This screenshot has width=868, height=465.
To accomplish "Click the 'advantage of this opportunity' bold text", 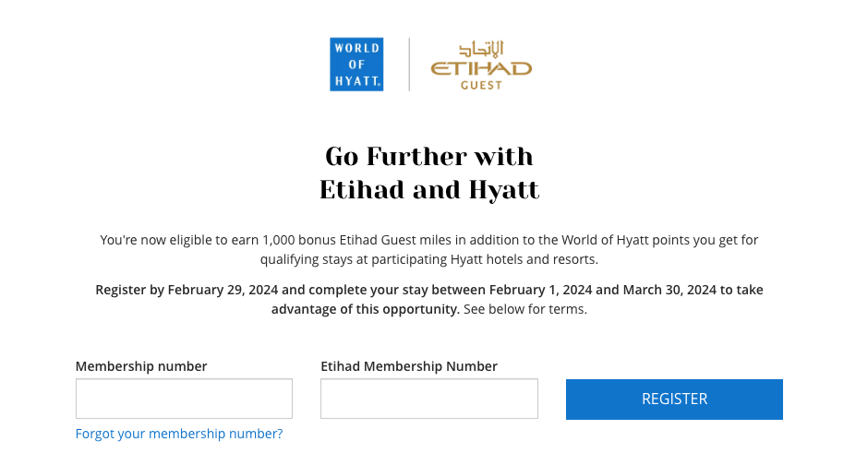I will coord(366,309).
